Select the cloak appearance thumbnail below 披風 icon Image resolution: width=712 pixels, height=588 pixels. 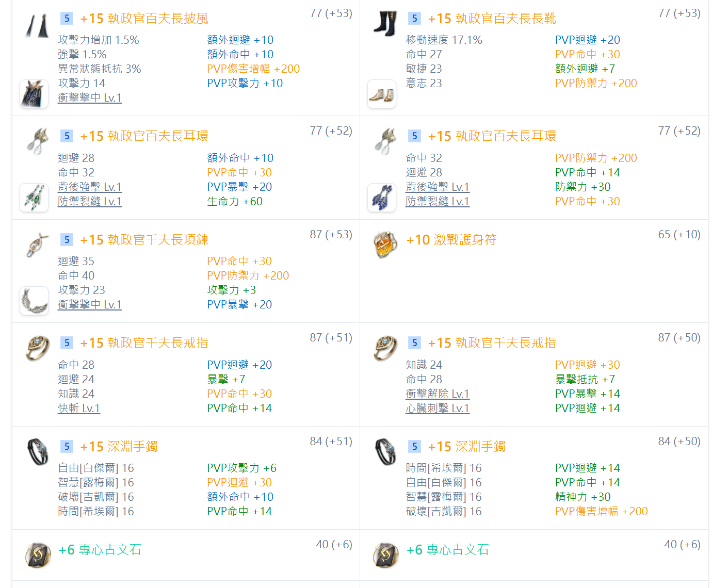34,94
